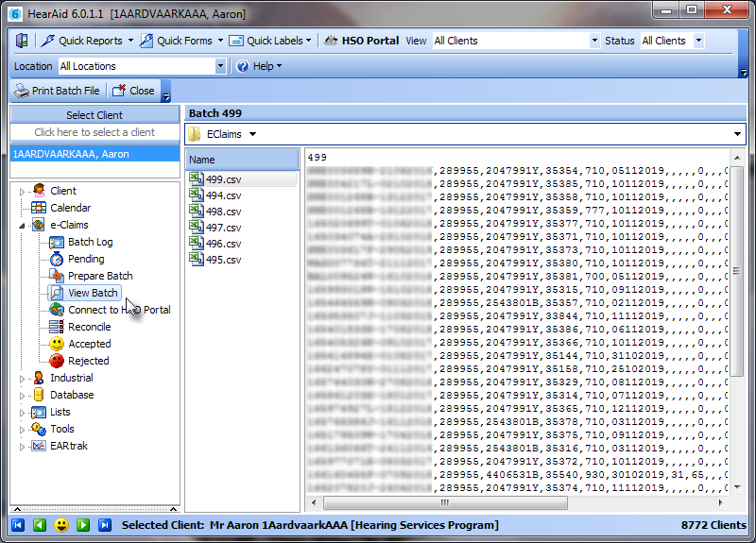The width and height of the screenshot is (756, 543).
Task: Select file 496.csv
Action: [223, 244]
